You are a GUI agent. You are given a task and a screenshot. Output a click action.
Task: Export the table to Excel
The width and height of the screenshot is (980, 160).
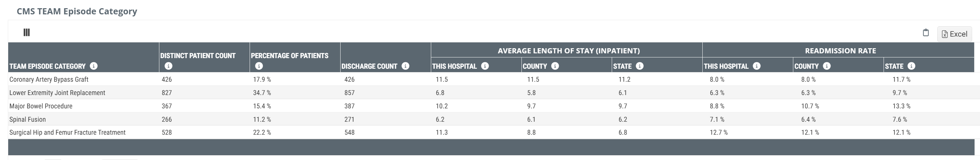click(954, 34)
